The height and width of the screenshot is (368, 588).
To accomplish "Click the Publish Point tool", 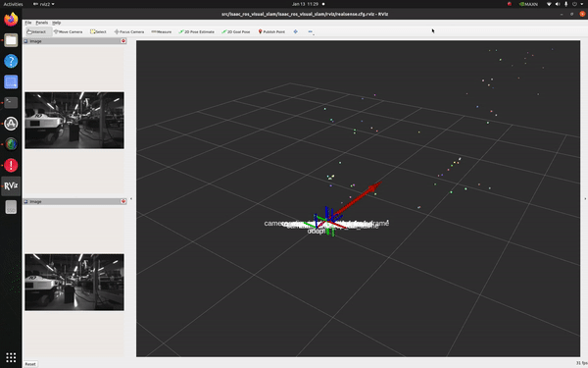I will point(271,32).
